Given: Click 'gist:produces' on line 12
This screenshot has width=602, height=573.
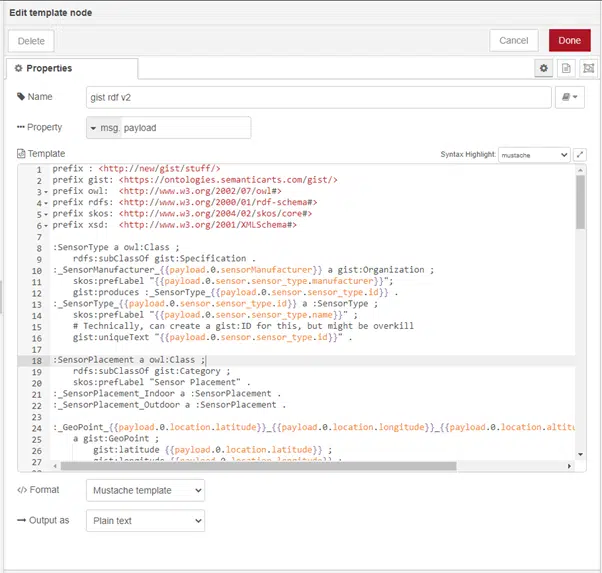Looking at the screenshot, I should coord(106,292).
